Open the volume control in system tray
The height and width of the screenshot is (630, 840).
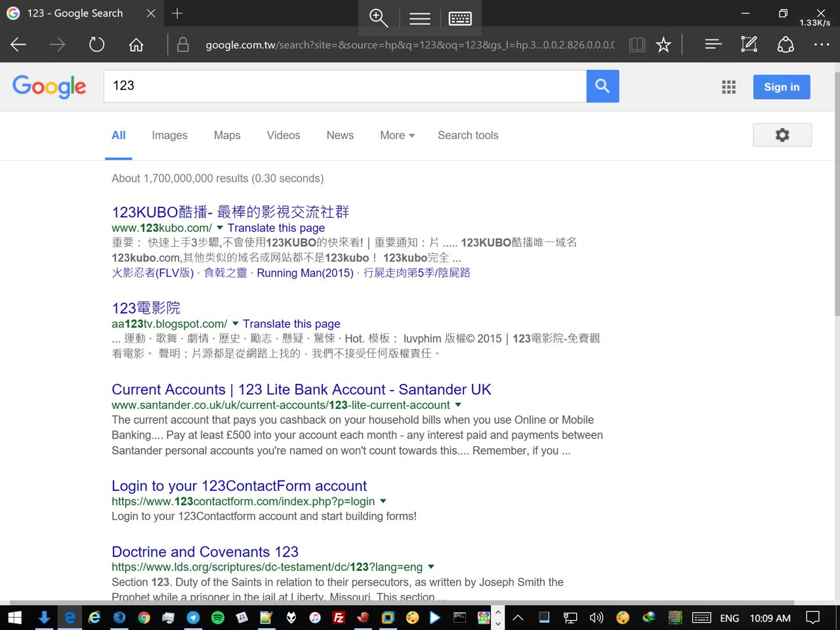point(596,618)
